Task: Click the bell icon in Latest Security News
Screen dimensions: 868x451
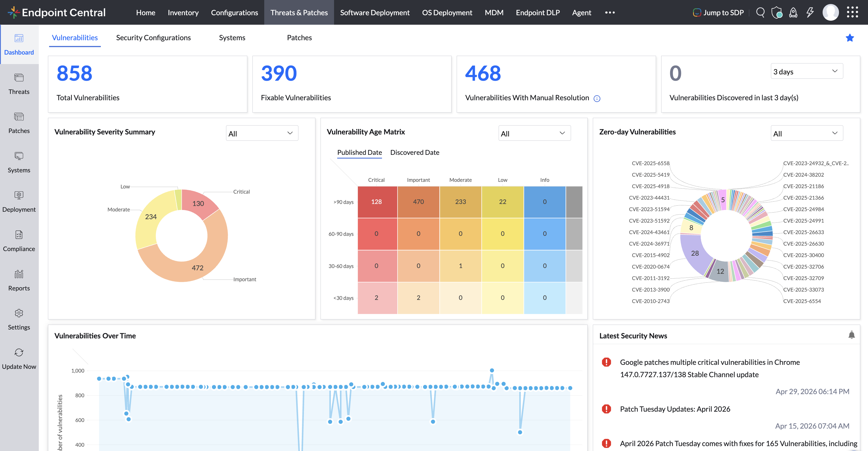Action: [x=852, y=335]
